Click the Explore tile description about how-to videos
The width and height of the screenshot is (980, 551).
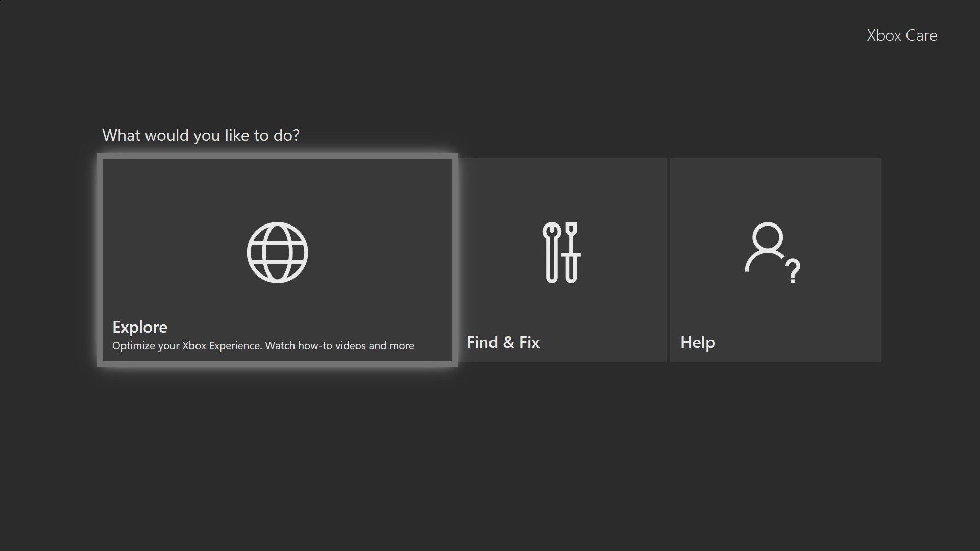[263, 345]
